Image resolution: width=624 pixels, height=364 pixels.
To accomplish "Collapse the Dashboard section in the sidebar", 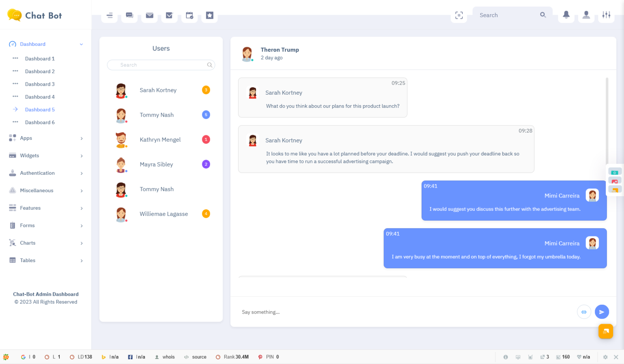I will pos(32,44).
